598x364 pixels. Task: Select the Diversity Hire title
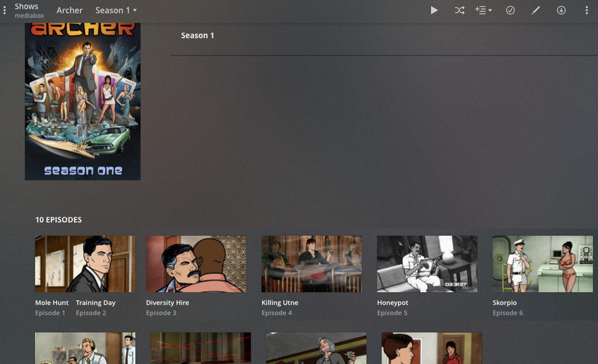168,303
